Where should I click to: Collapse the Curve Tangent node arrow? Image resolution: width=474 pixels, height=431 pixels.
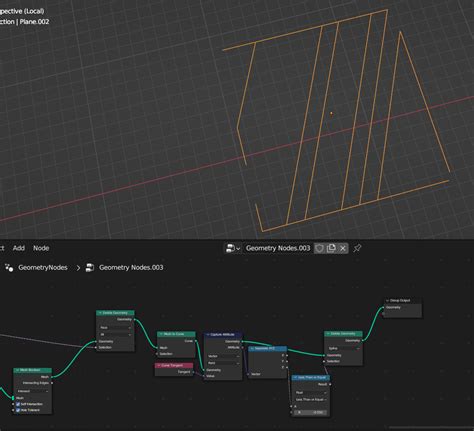pyautogui.click(x=159, y=365)
